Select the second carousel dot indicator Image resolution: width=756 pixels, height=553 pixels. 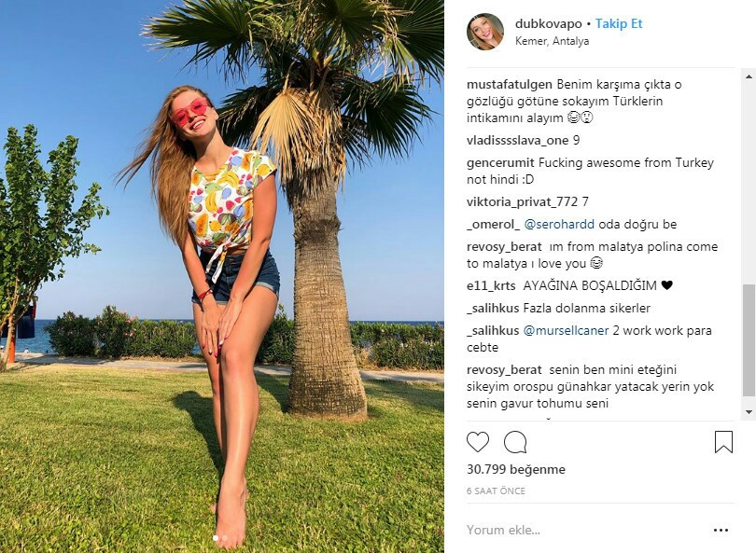[225, 538]
